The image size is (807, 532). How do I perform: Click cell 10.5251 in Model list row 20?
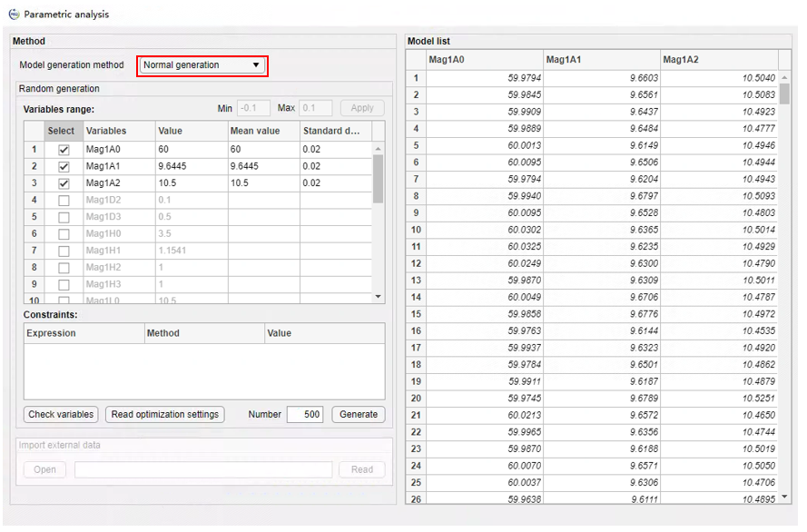coord(719,399)
